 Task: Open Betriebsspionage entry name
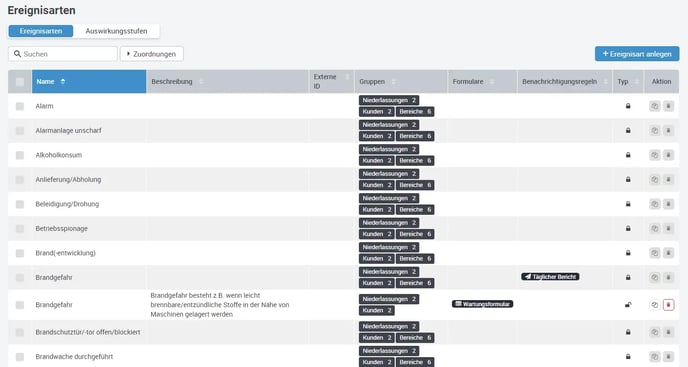pos(61,229)
